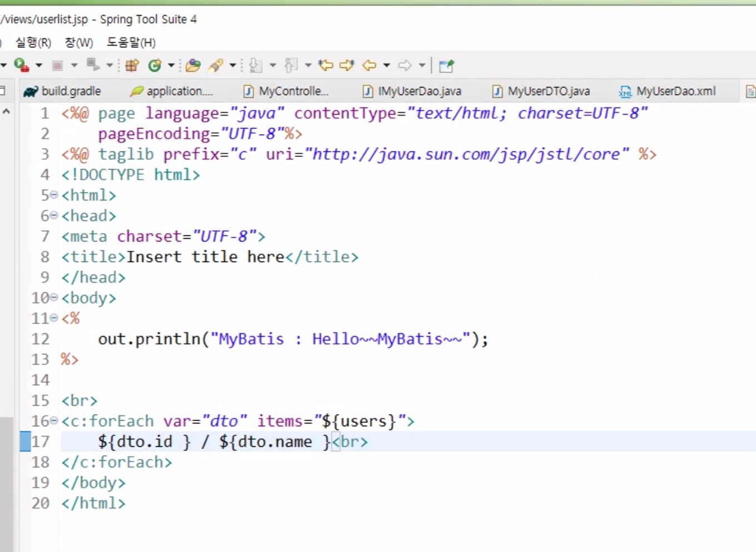Click the meta charset tag on line 7
The width and height of the screenshot is (756, 552).
(164, 236)
